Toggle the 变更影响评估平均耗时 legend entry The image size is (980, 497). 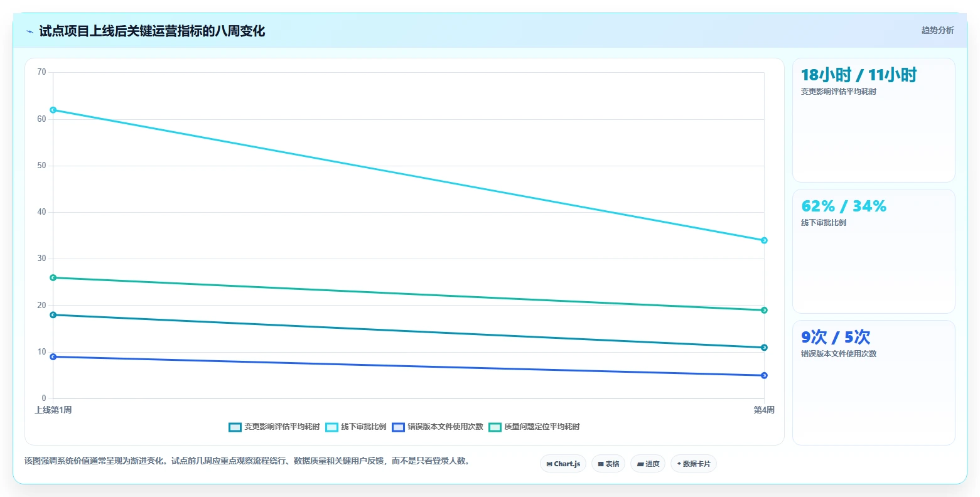coord(274,427)
